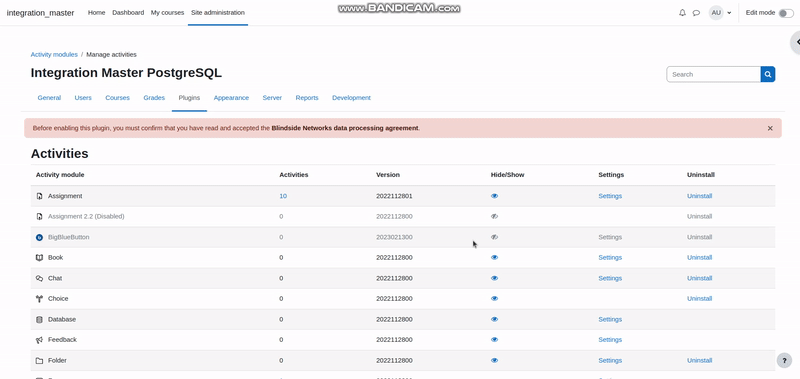Open Settings for Book
This screenshot has height=379, width=800.
610,258
